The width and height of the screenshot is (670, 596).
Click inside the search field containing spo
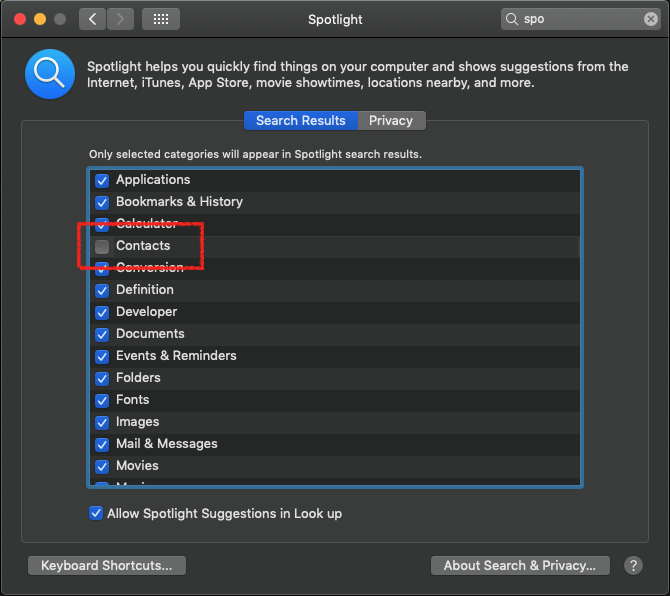pyautogui.click(x=581, y=19)
